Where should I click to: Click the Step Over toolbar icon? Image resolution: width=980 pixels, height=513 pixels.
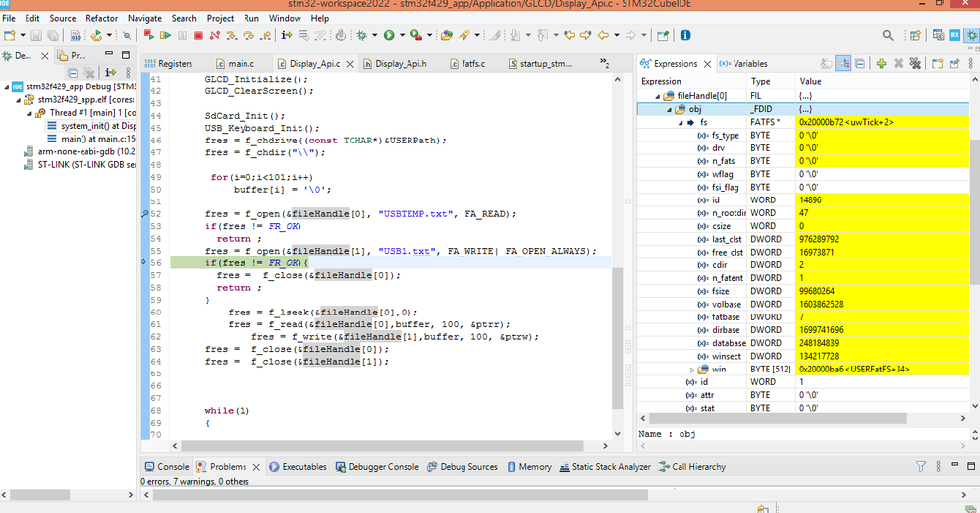pyautogui.click(x=250, y=36)
